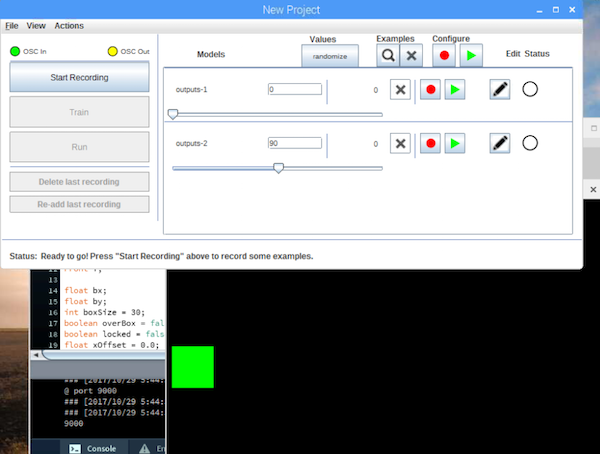This screenshot has width=600, height=454.
Task: Click Delete last recording button
Action: (79, 182)
